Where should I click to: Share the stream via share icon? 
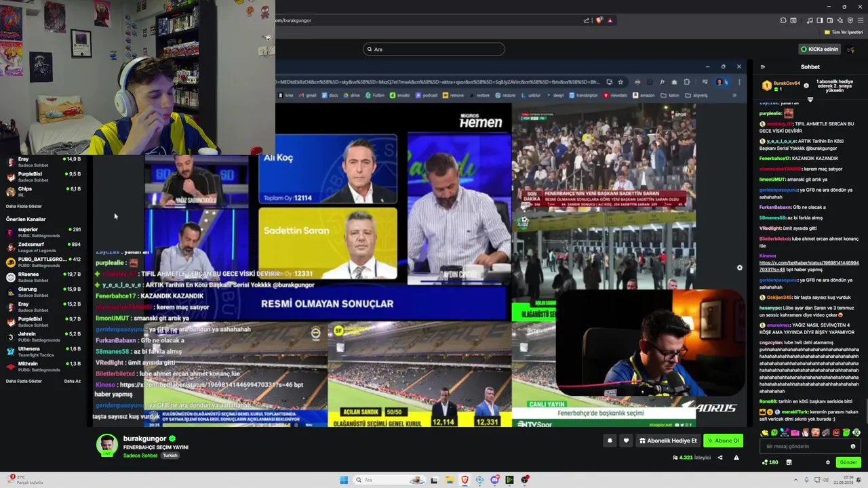tap(720, 457)
